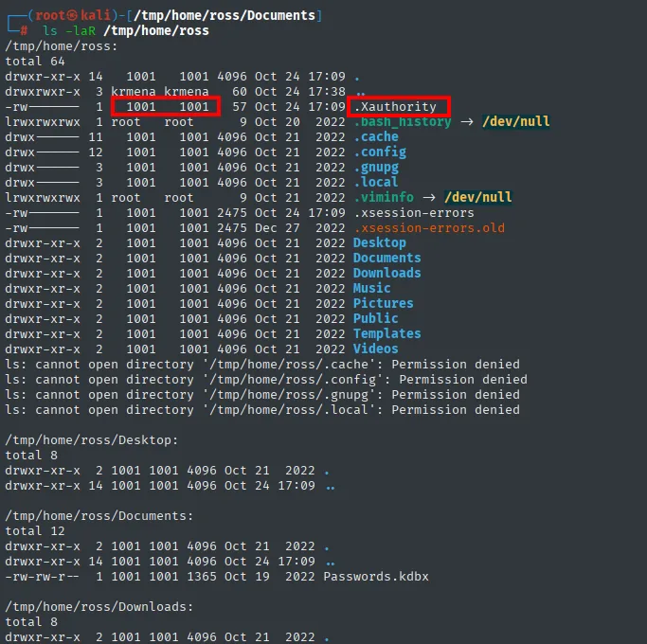Viewport: 647px width, 644px height.
Task: Click the Passwords.kdbx file name
Action: point(376,577)
